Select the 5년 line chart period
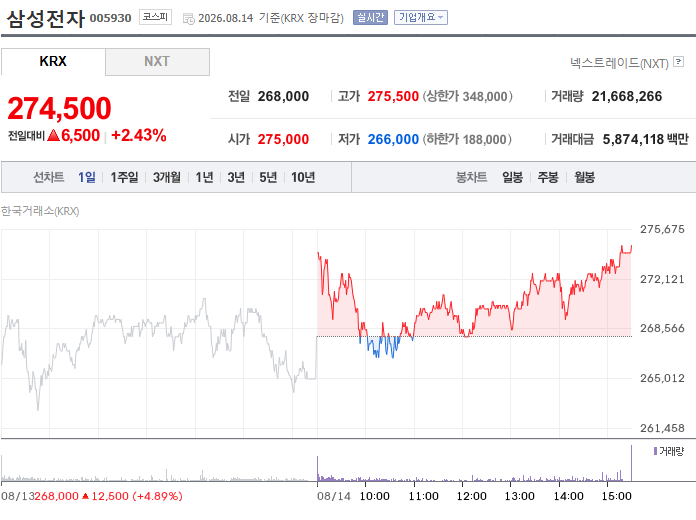Screen dimensions: 696x520 pos(268,177)
